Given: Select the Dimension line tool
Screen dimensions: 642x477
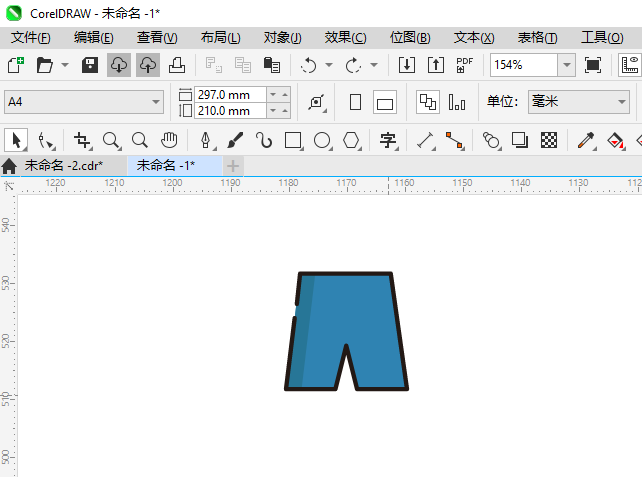Looking at the screenshot, I should tap(425, 140).
